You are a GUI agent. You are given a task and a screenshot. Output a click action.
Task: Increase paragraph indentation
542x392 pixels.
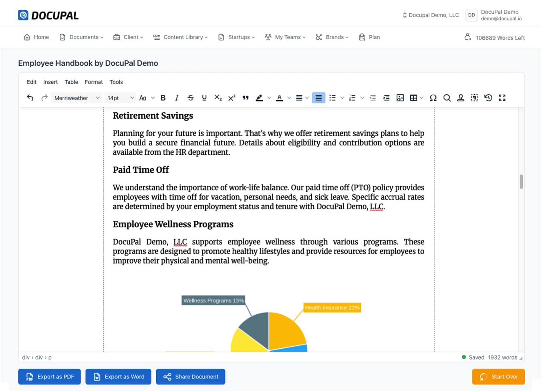386,97
